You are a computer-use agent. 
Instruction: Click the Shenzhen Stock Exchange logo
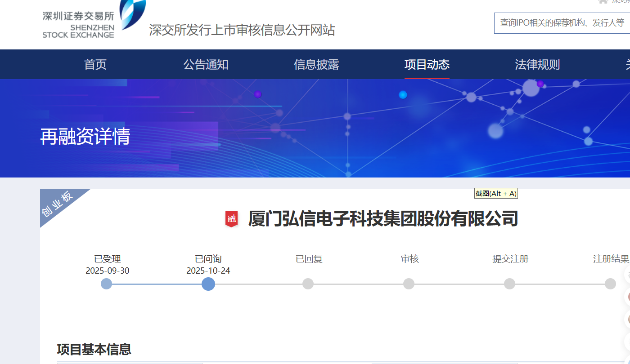point(94,20)
